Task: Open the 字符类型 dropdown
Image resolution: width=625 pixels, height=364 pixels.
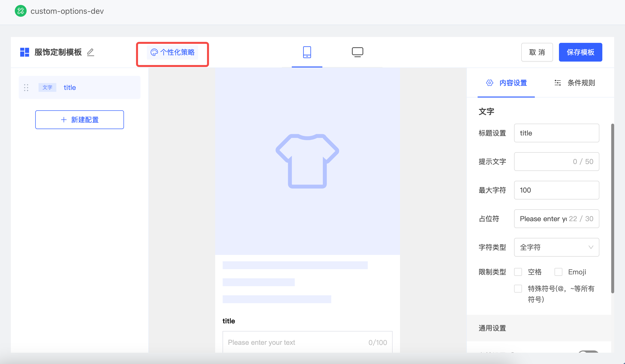Action: click(x=556, y=247)
